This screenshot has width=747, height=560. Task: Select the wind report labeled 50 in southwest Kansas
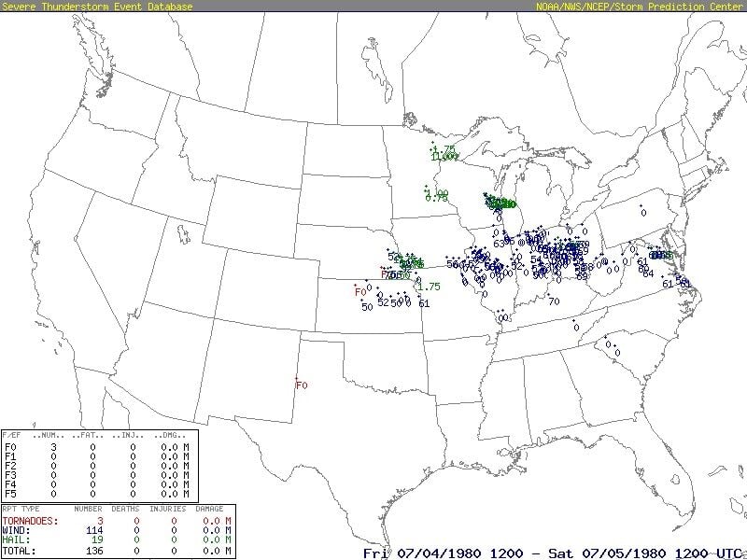367,306
